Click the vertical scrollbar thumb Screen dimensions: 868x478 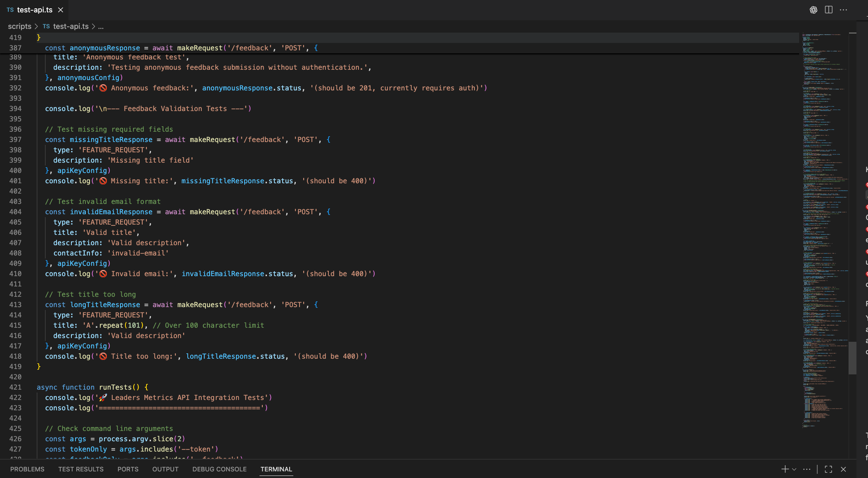click(x=852, y=357)
